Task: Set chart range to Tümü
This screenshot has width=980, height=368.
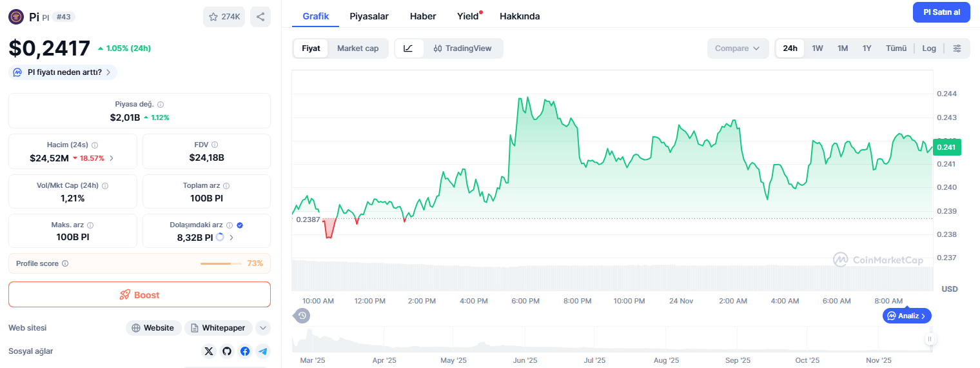Action: click(x=896, y=48)
